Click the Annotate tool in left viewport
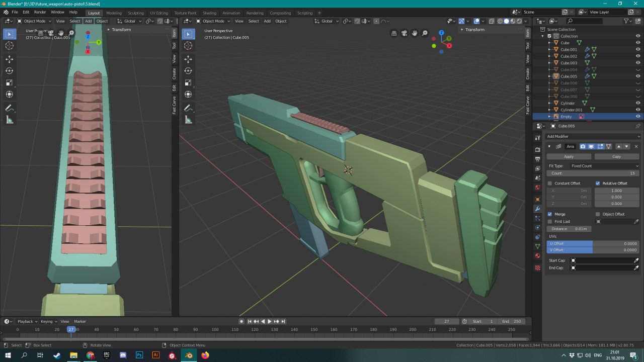 9,108
